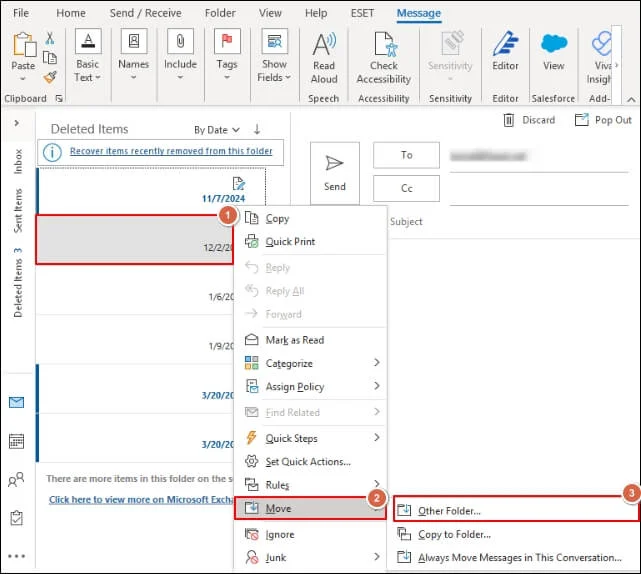Open the Clipboard dialog launcher
641x574 pixels.
point(59,98)
